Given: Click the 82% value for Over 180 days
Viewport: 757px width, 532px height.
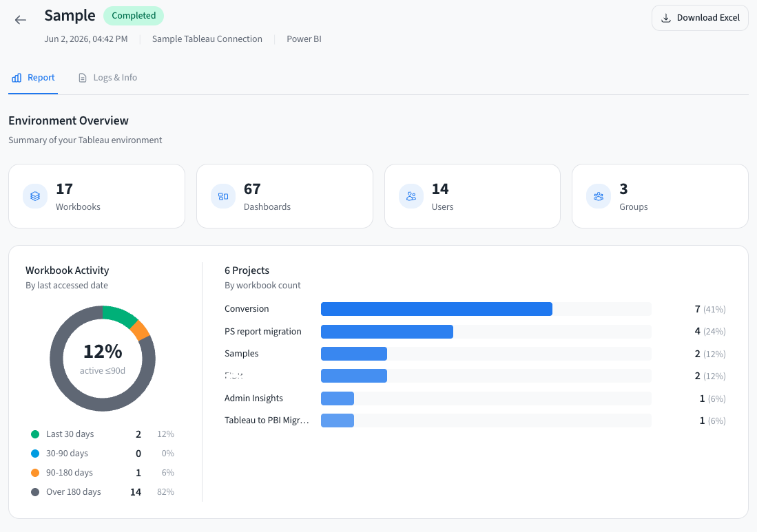Looking at the screenshot, I should [x=165, y=492].
